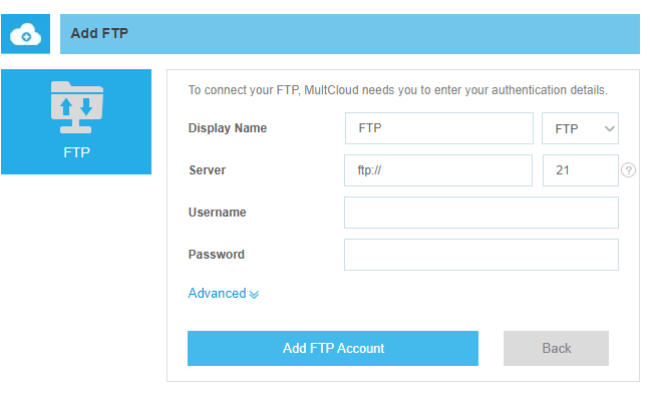Image resolution: width=650 pixels, height=400 pixels.
Task: Click the Password label
Action: click(x=216, y=255)
